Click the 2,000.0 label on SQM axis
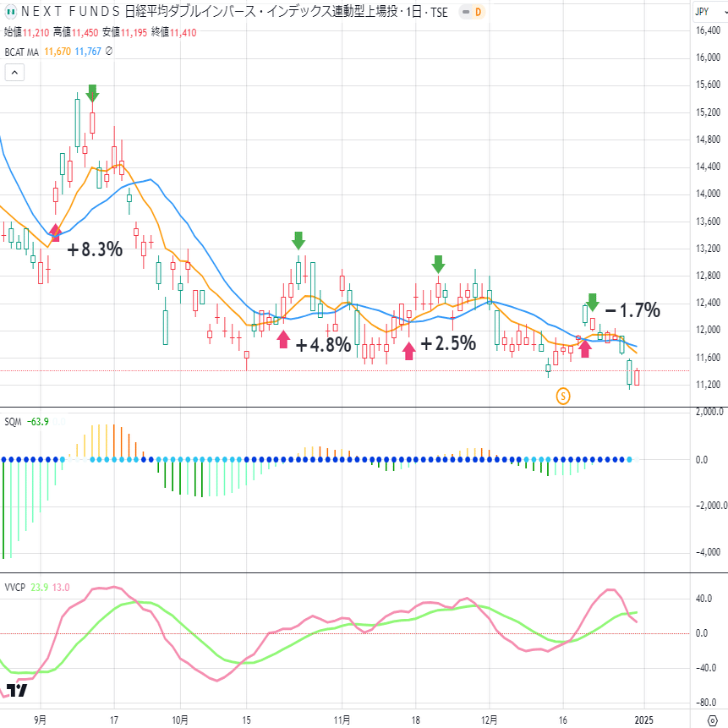The height and width of the screenshot is (728, 728). [x=709, y=412]
